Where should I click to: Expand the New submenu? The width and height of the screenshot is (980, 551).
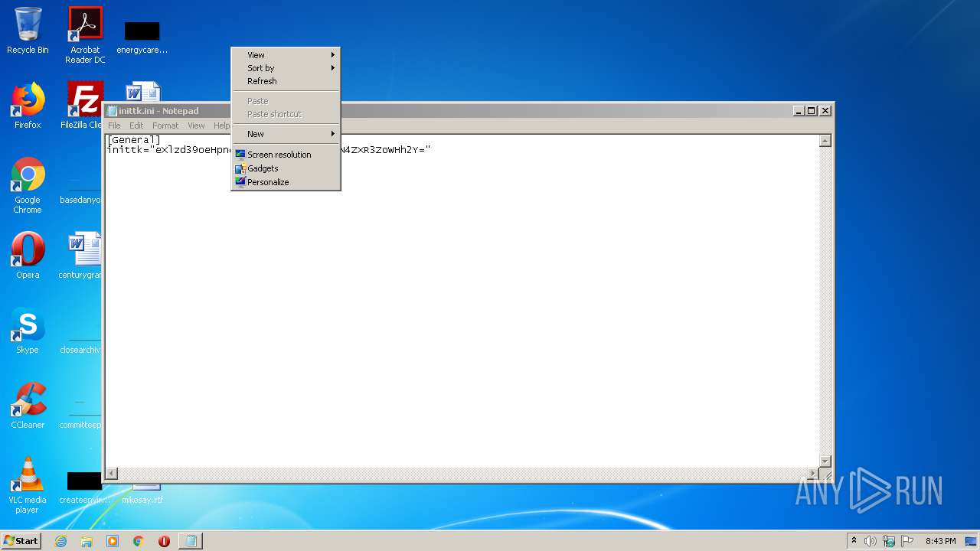pyautogui.click(x=286, y=134)
